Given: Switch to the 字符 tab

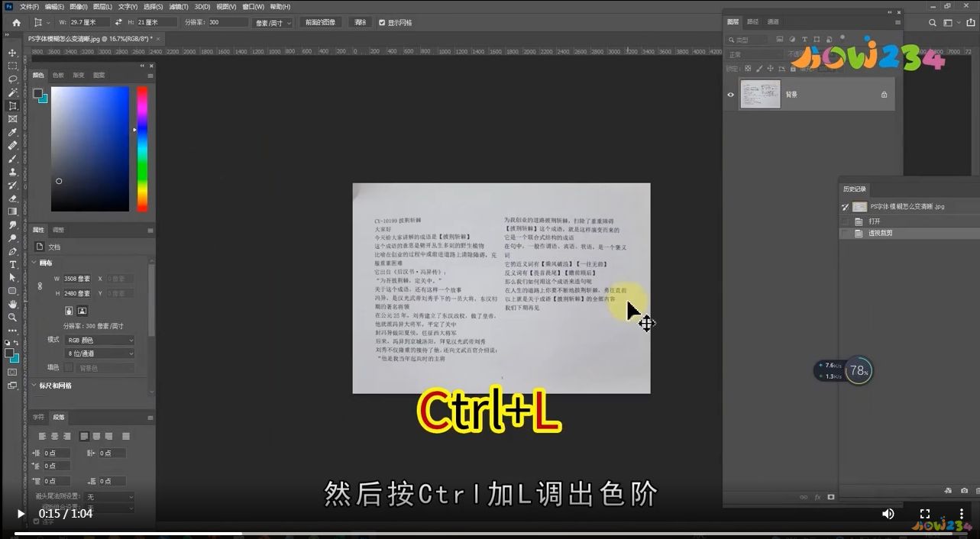Looking at the screenshot, I should click(x=38, y=418).
